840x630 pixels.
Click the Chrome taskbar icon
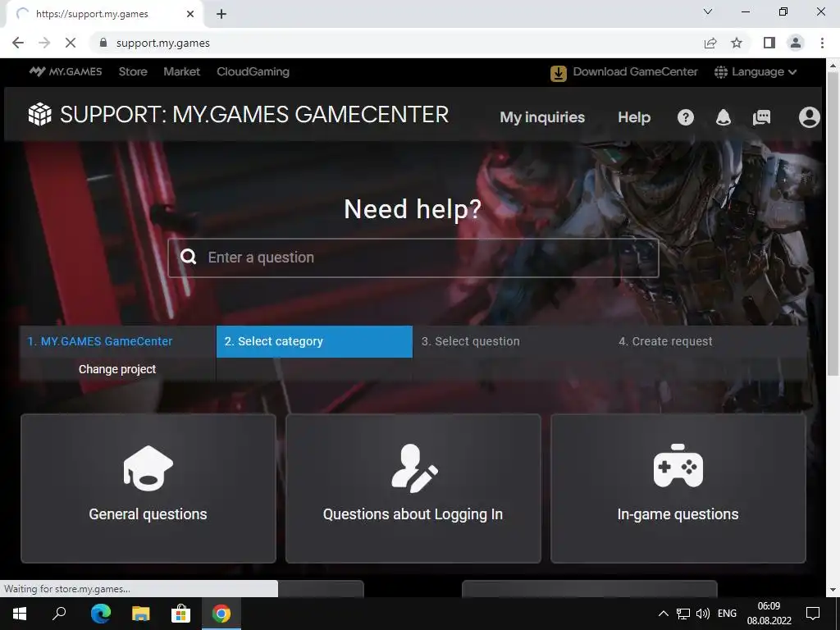pyautogui.click(x=221, y=614)
